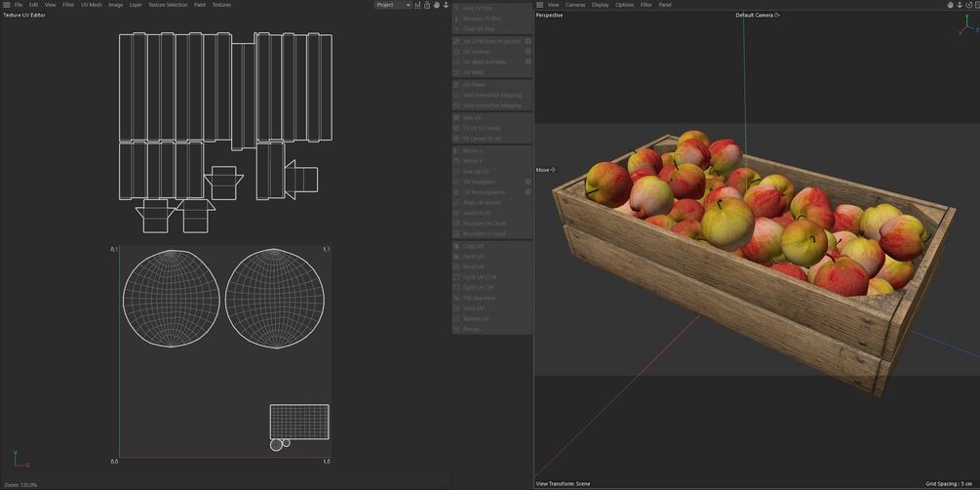Open the UV Mesh menu
Viewport: 980px width, 490px height.
pos(92,4)
